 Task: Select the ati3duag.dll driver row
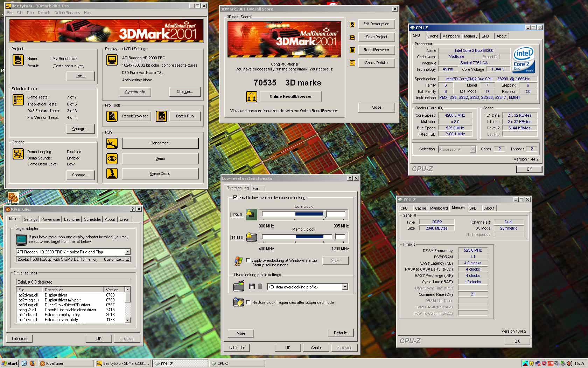point(70,305)
